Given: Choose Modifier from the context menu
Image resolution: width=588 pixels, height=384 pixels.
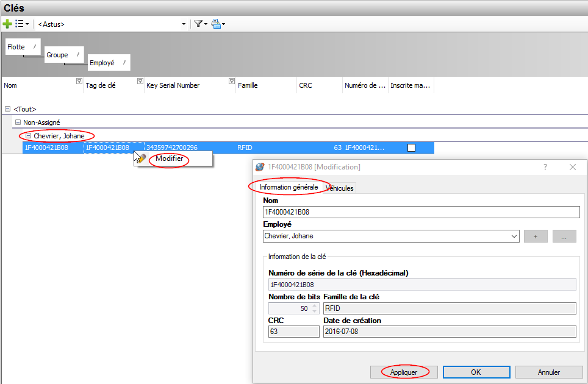Looking at the screenshot, I should 169,159.
